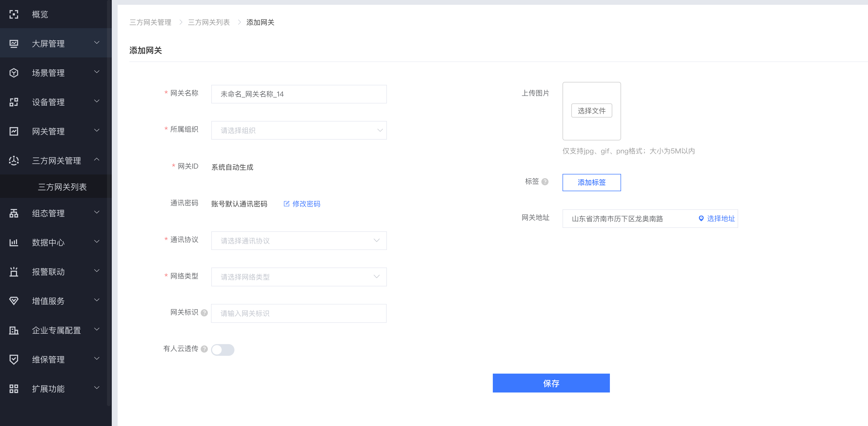The image size is (868, 426).
Task: Click the 增值服务 diamond icon
Action: click(x=14, y=301)
